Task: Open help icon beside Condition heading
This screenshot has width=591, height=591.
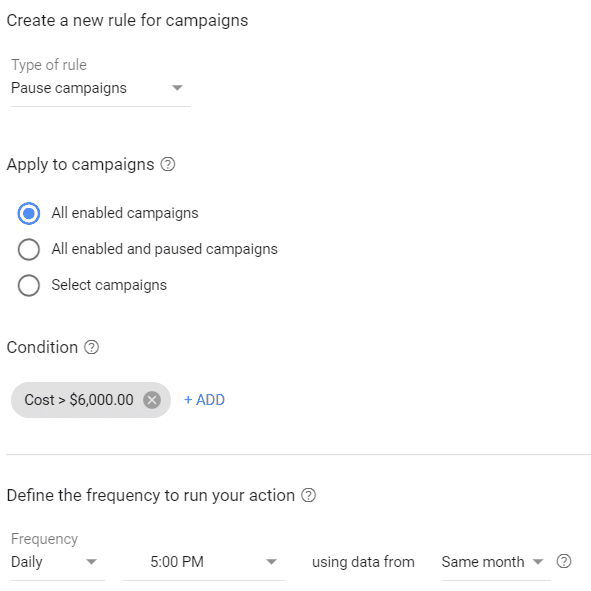Action: [x=91, y=347]
